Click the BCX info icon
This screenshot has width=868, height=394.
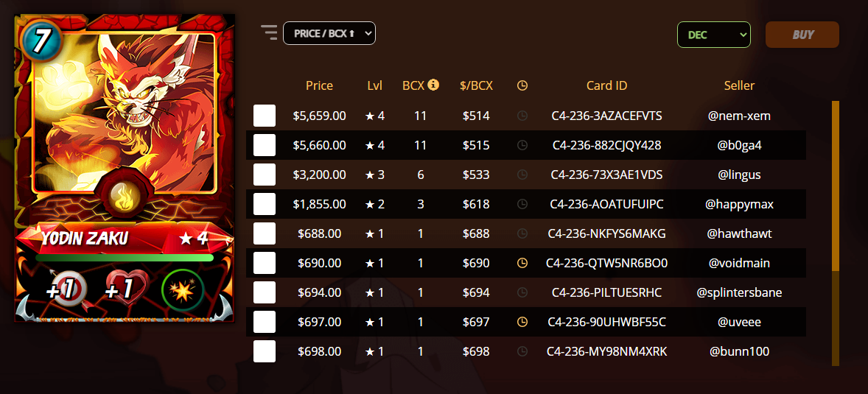pyautogui.click(x=433, y=85)
